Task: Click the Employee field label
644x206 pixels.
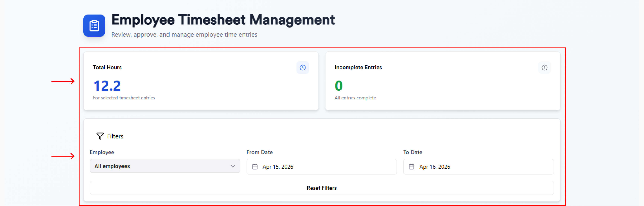Action: 102,152
